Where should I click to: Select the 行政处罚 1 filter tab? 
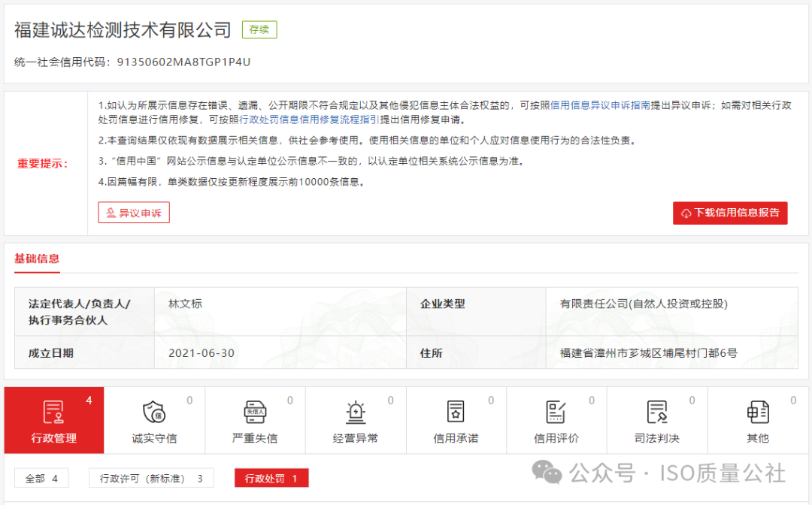point(271,477)
